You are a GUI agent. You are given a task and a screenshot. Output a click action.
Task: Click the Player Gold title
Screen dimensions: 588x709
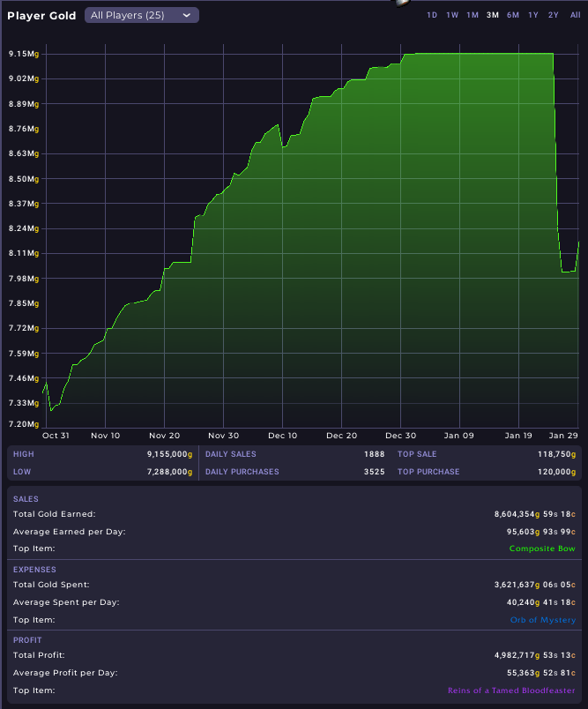pos(41,16)
